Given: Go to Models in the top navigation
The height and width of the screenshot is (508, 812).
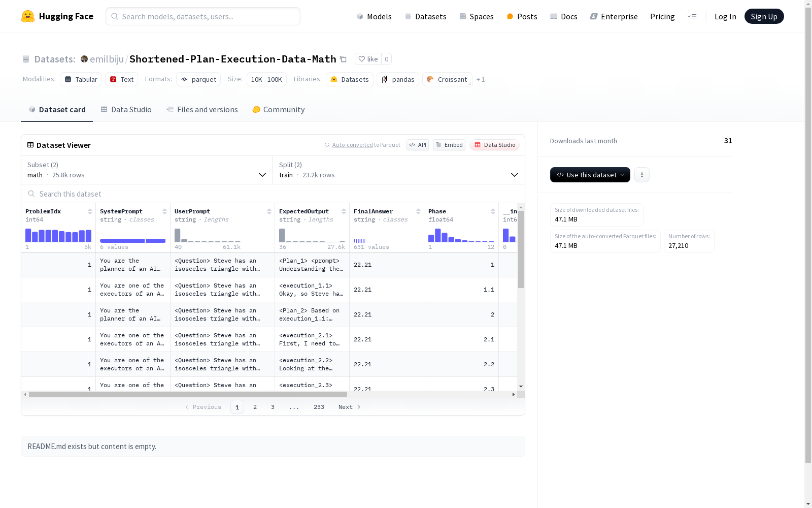Looking at the screenshot, I should (x=374, y=16).
